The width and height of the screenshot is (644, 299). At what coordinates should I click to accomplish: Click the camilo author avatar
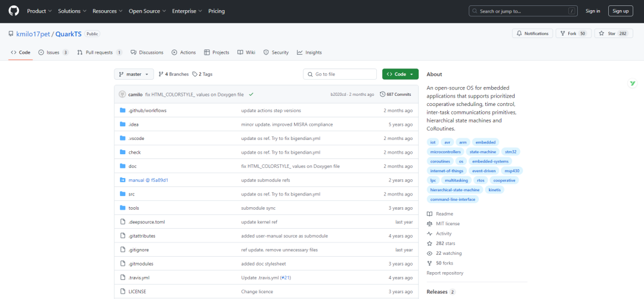[x=122, y=94]
